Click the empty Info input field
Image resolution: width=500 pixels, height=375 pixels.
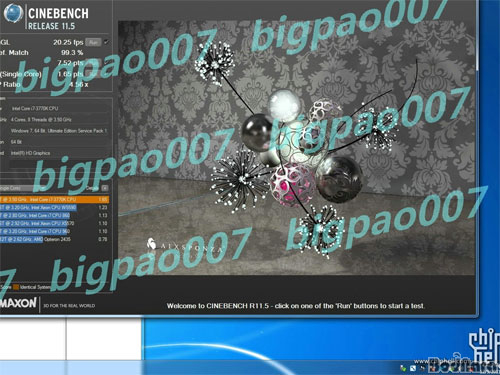pos(59,164)
